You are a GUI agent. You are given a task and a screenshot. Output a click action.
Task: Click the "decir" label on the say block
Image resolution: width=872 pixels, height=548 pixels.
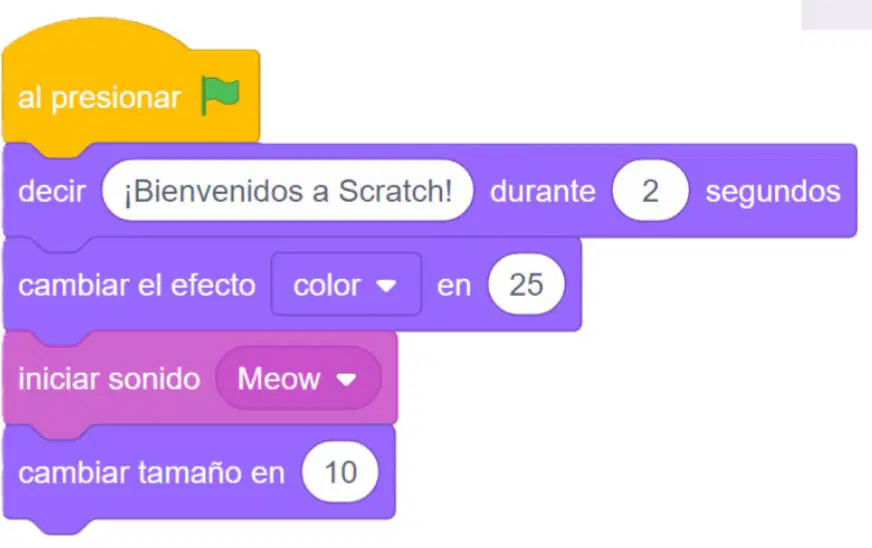(x=52, y=191)
